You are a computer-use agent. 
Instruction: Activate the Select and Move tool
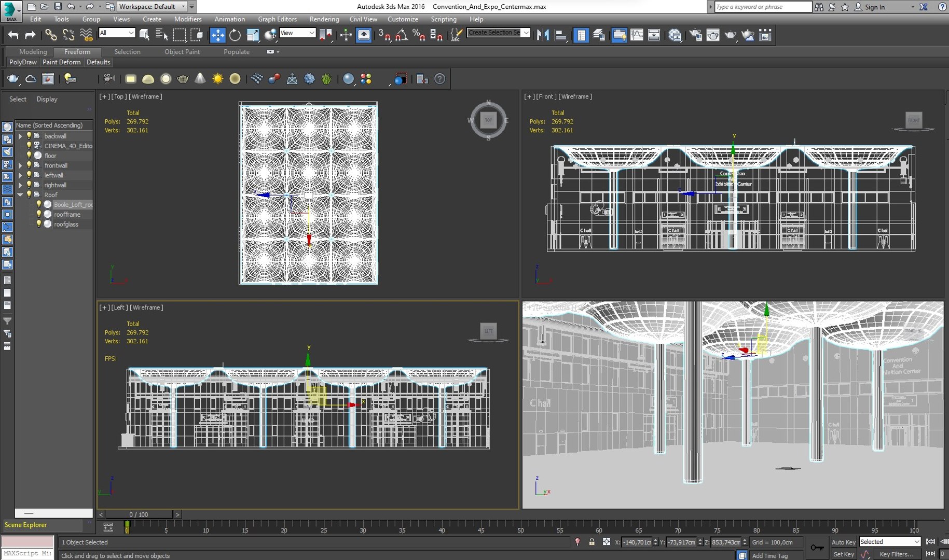pyautogui.click(x=217, y=35)
